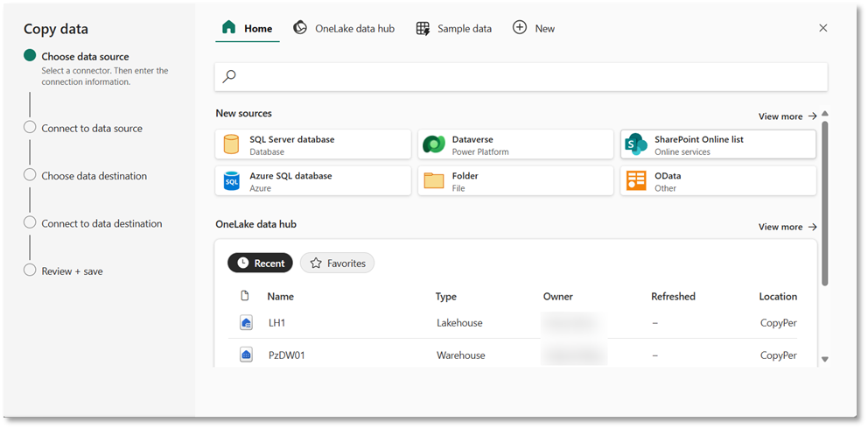Switch to the Home tab
This screenshot has width=868, height=429.
point(248,28)
